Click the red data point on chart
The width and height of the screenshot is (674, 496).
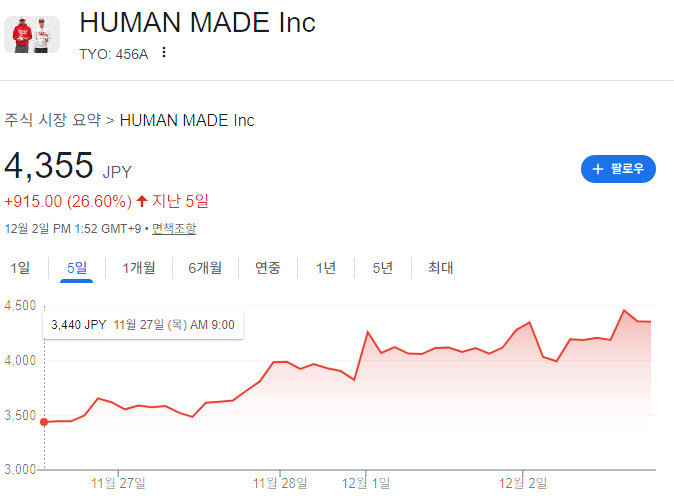[44, 422]
